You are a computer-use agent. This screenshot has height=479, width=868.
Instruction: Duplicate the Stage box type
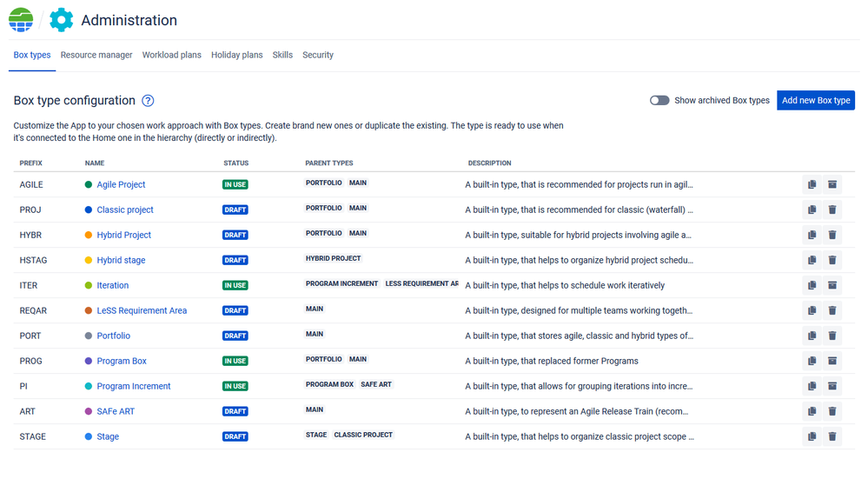[812, 436]
